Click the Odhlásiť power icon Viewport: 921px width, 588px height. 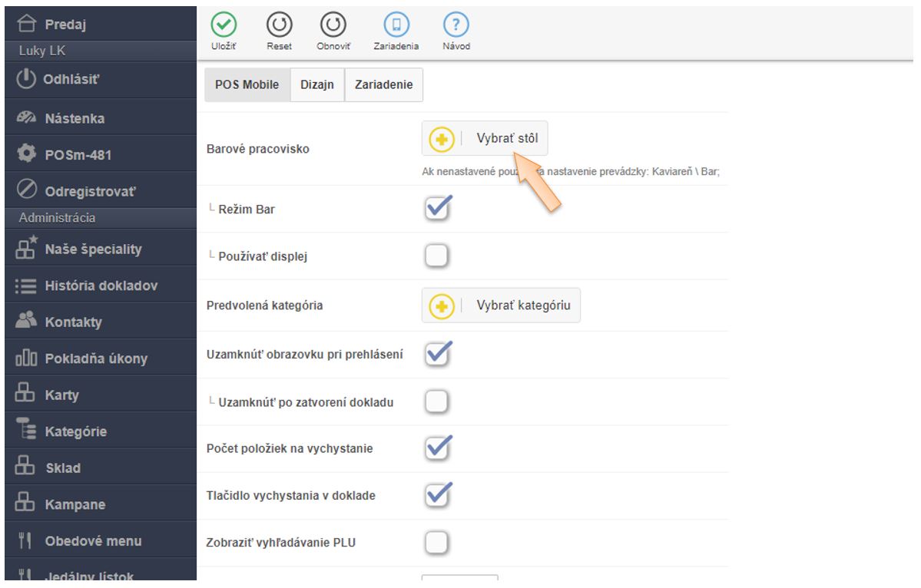click(x=27, y=80)
